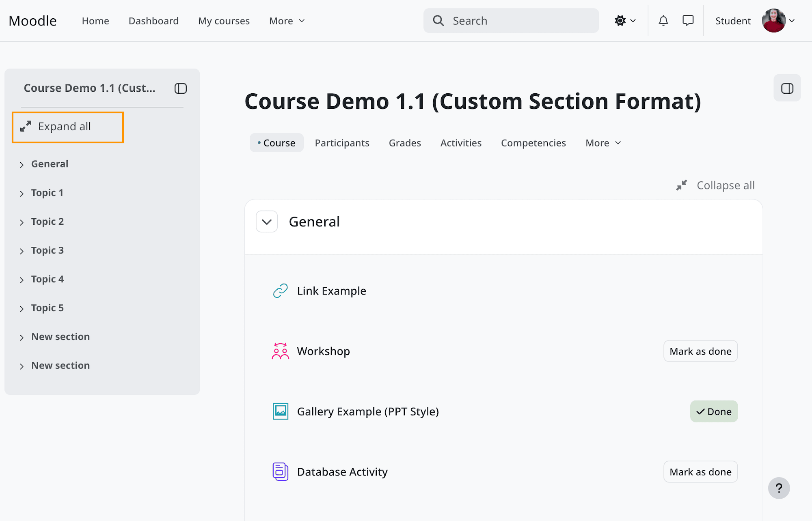Open the Database Activity link

coord(342,472)
